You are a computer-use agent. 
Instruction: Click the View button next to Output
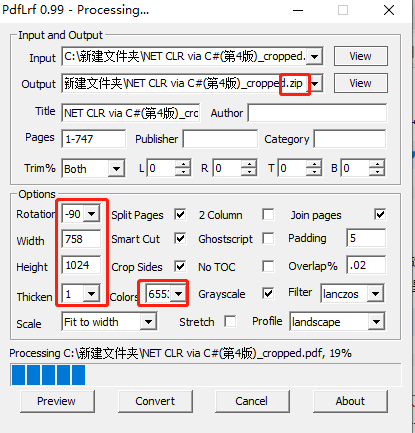click(x=361, y=83)
